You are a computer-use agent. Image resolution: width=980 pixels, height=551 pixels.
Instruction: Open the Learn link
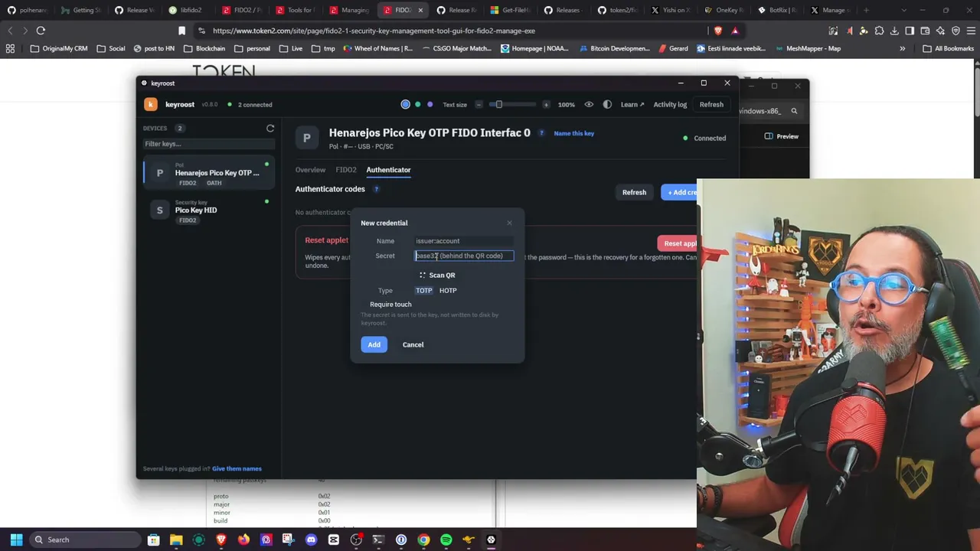point(632,104)
